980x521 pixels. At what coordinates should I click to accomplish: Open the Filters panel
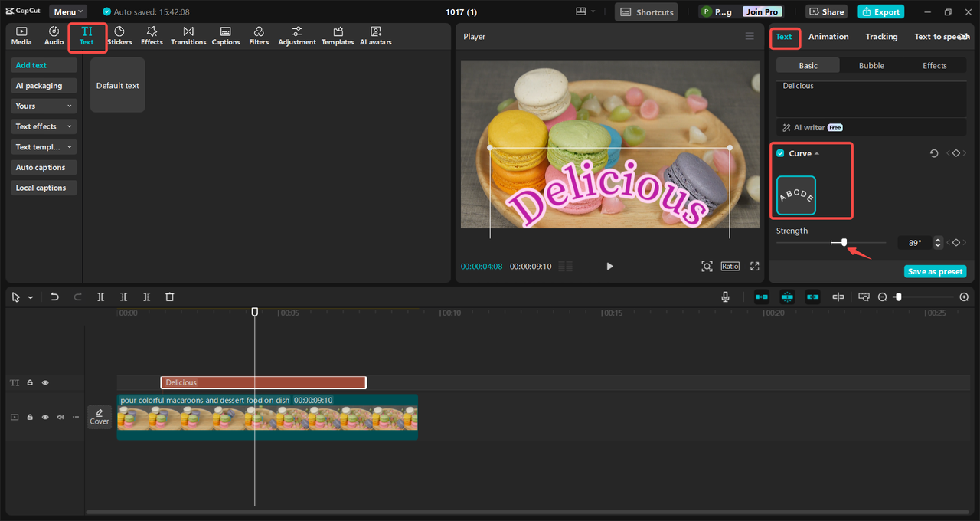click(259, 35)
